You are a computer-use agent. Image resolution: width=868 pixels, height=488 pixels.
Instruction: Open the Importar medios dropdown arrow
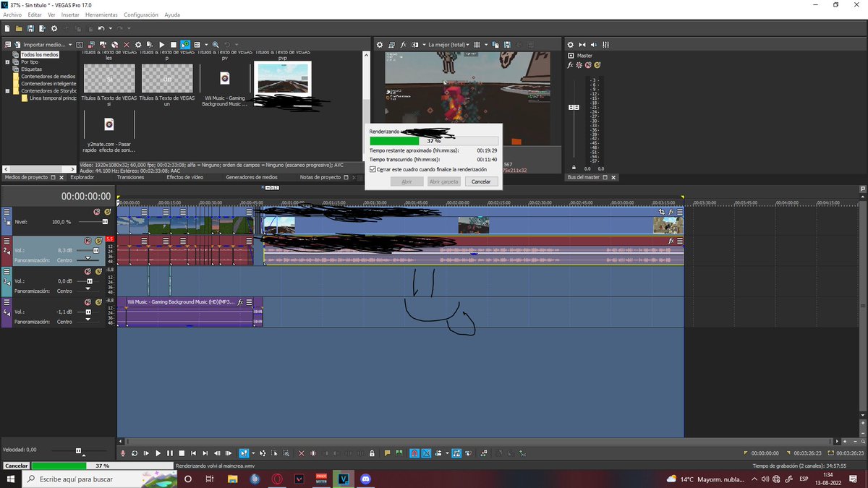point(70,45)
